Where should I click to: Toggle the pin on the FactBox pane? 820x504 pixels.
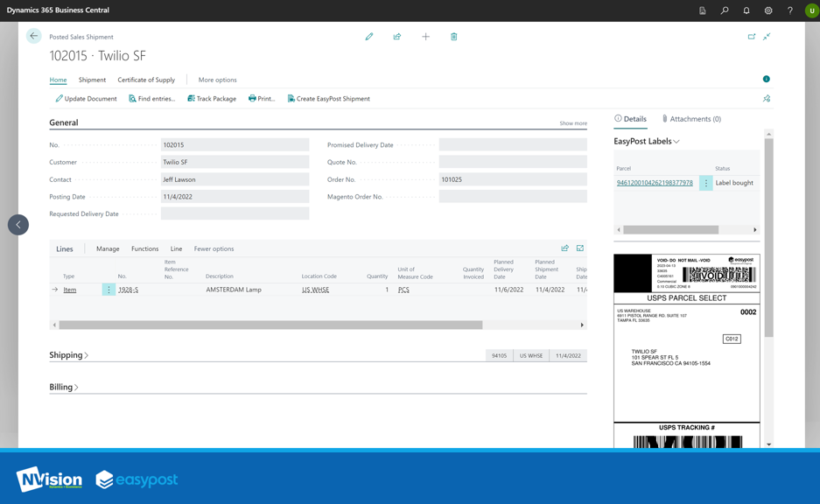[x=766, y=98]
